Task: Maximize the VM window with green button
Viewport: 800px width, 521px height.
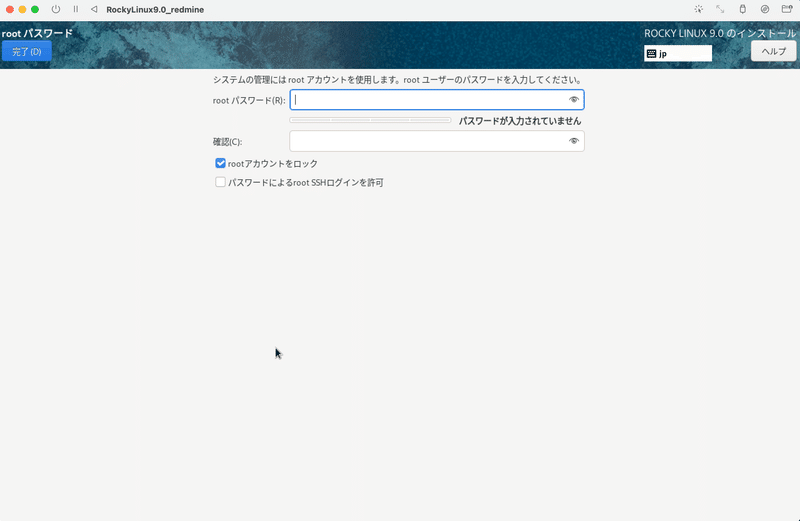Action: coord(35,9)
